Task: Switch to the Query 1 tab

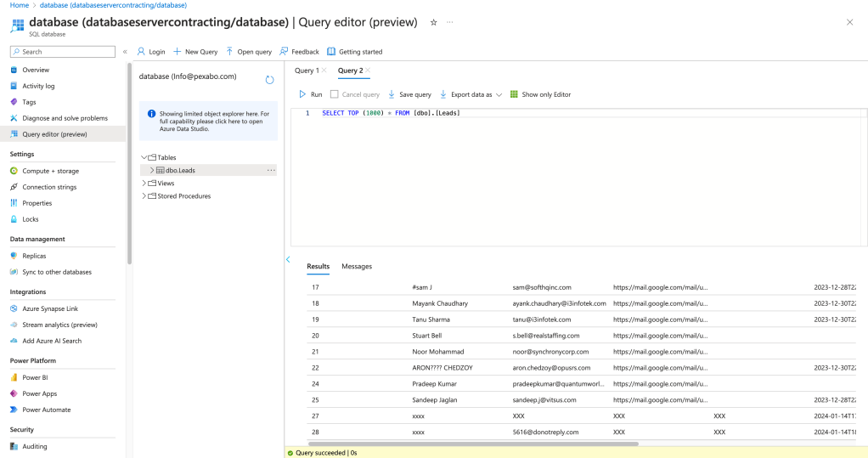Action: tap(306, 71)
